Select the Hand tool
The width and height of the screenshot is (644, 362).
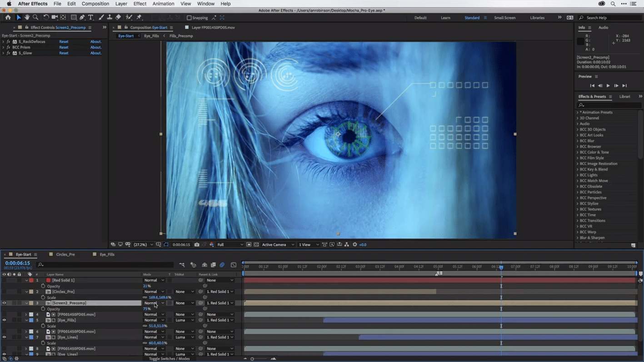point(27,17)
